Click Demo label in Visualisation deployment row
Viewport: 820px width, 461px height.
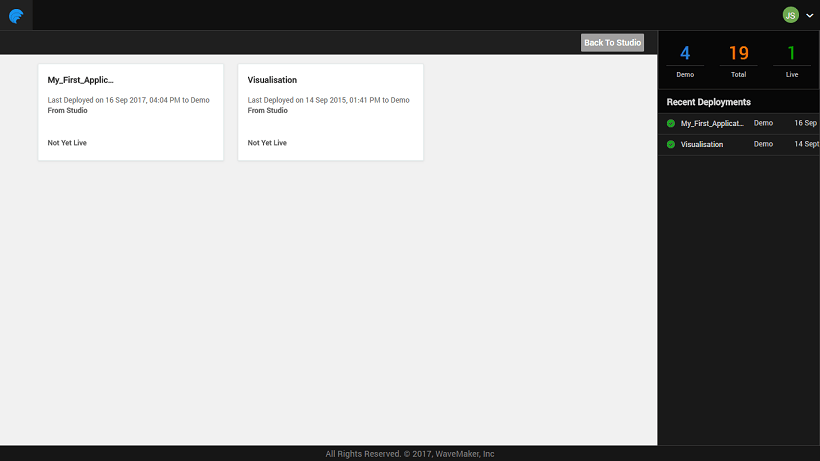tap(763, 144)
